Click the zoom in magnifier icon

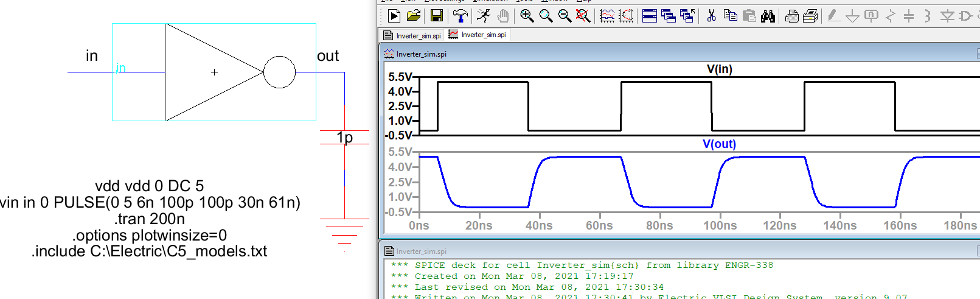(527, 16)
